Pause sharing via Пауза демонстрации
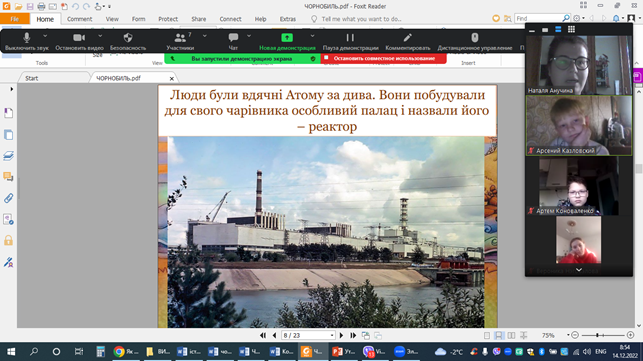643x361 pixels. point(350,41)
